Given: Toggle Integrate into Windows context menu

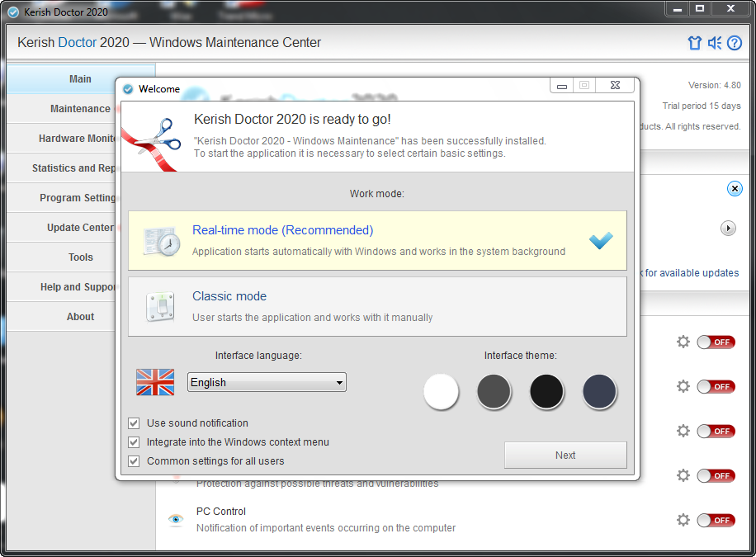Looking at the screenshot, I should click(134, 442).
